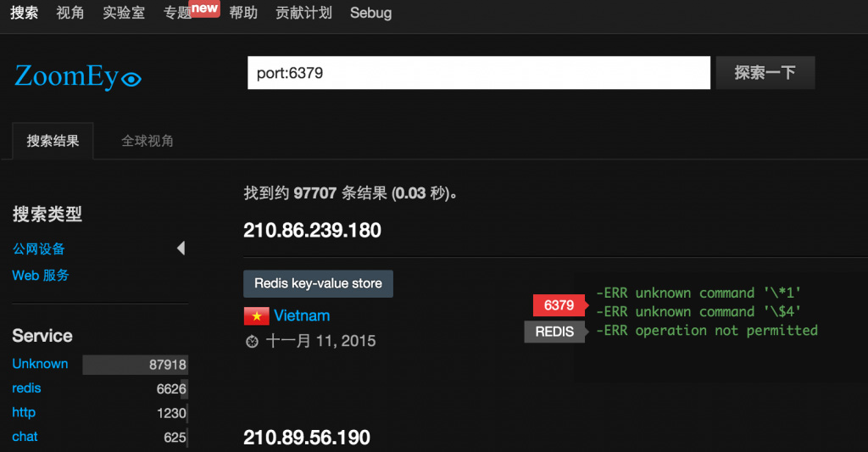Filter results by redis service
The height and width of the screenshot is (452, 868).
[x=26, y=388]
